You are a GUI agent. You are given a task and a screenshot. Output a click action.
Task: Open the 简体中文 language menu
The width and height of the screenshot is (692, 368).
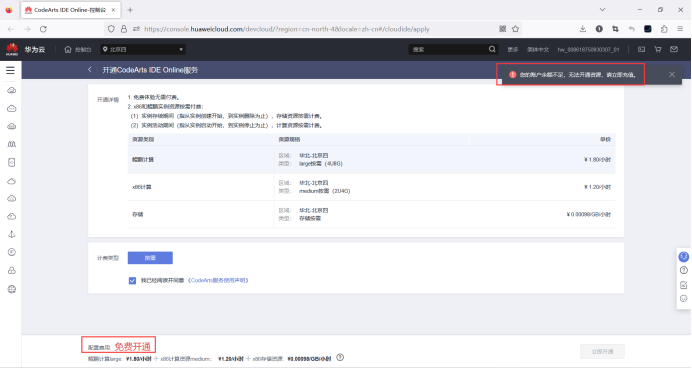coord(538,49)
